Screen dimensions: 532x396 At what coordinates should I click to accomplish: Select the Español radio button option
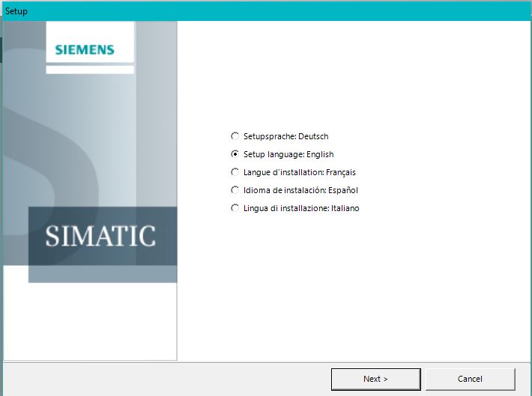pos(235,190)
